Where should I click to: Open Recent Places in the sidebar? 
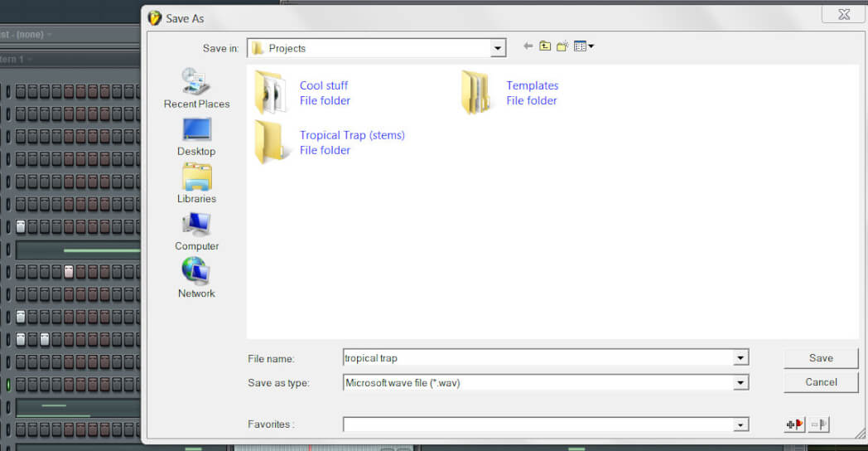coord(196,88)
